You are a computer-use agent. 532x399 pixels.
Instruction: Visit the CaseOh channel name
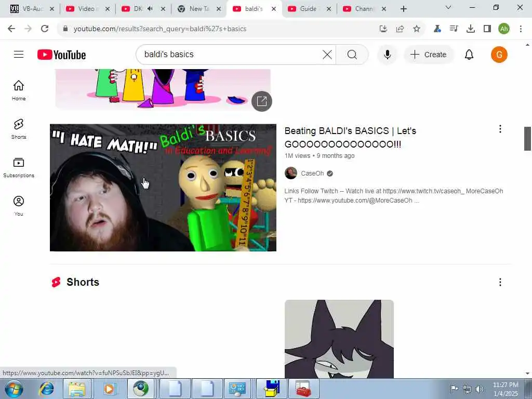(312, 174)
